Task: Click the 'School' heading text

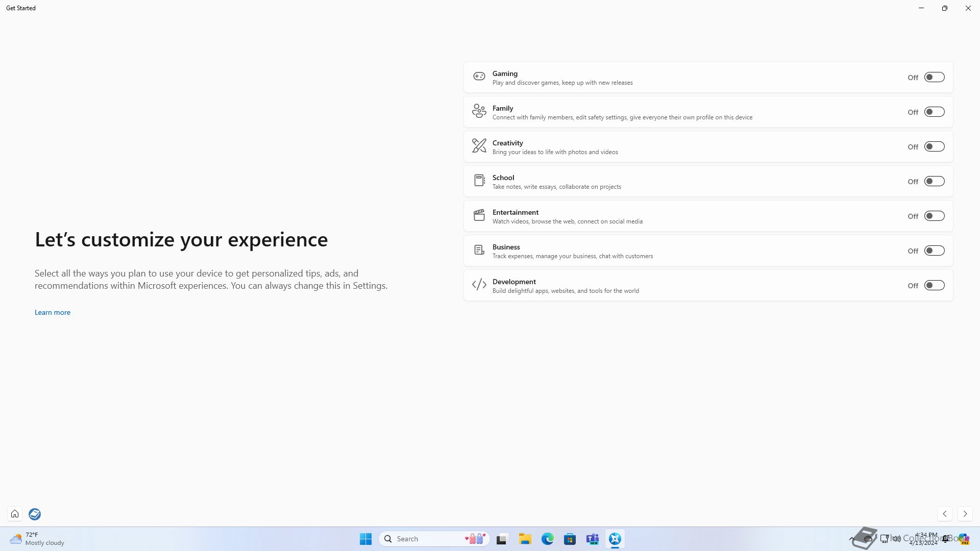Action: point(503,178)
